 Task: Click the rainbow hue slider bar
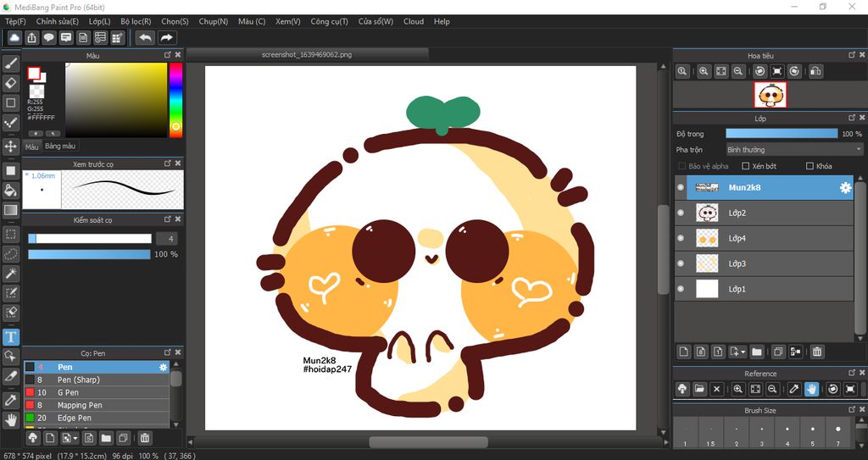click(175, 100)
